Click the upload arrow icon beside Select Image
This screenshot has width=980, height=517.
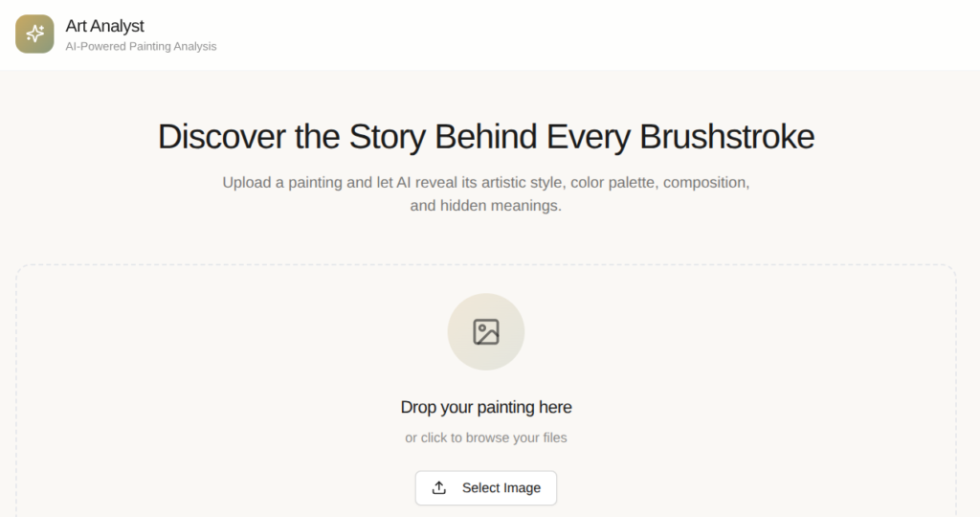tap(439, 488)
